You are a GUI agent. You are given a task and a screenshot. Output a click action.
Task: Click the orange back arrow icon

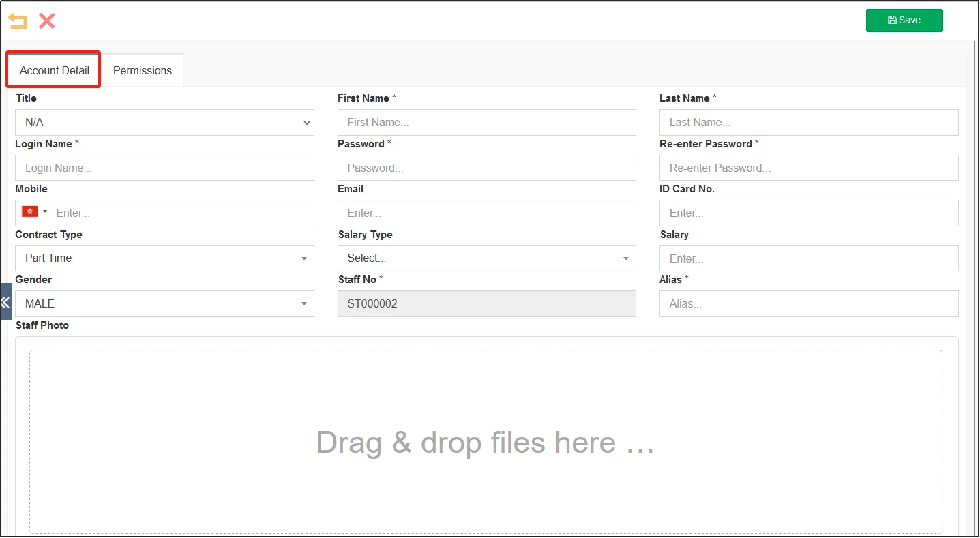[x=18, y=21]
